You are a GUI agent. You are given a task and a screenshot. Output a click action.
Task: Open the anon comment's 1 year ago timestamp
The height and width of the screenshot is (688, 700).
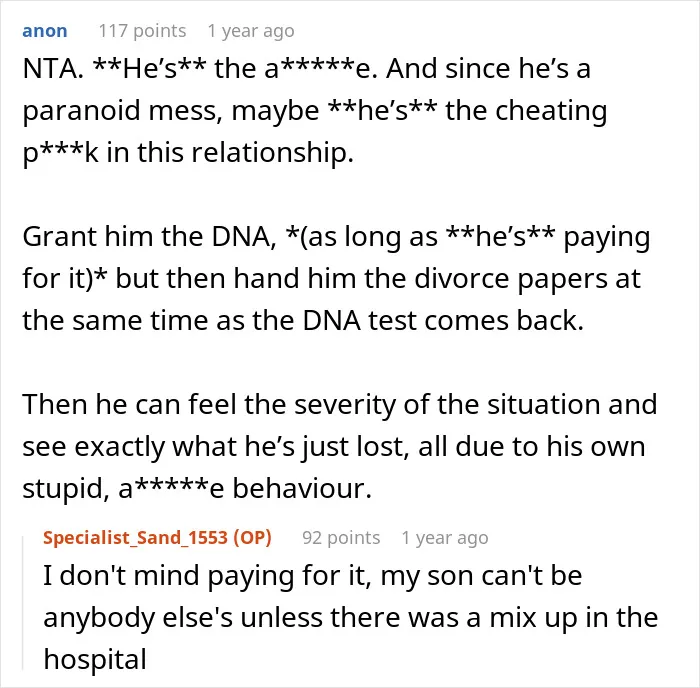[251, 31]
